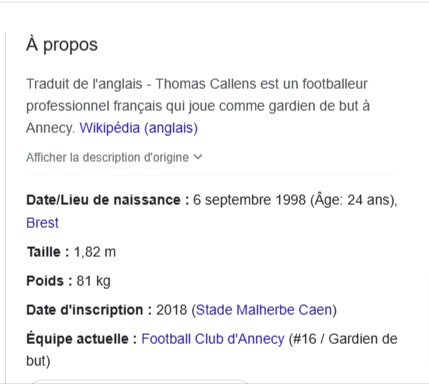Click the 6 septembre 1998 birth date

pyautogui.click(x=249, y=200)
